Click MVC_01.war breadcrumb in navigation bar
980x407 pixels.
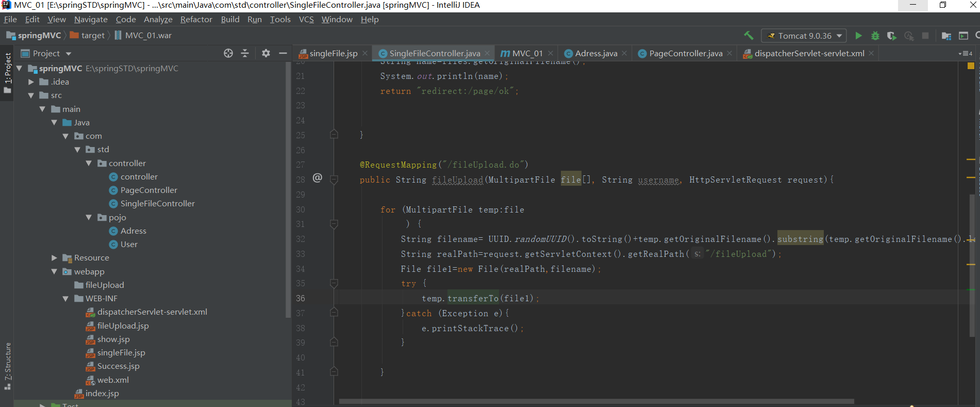click(x=143, y=36)
